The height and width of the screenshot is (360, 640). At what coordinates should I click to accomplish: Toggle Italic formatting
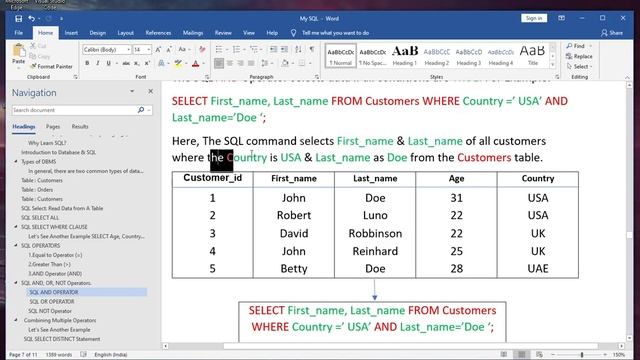point(98,63)
